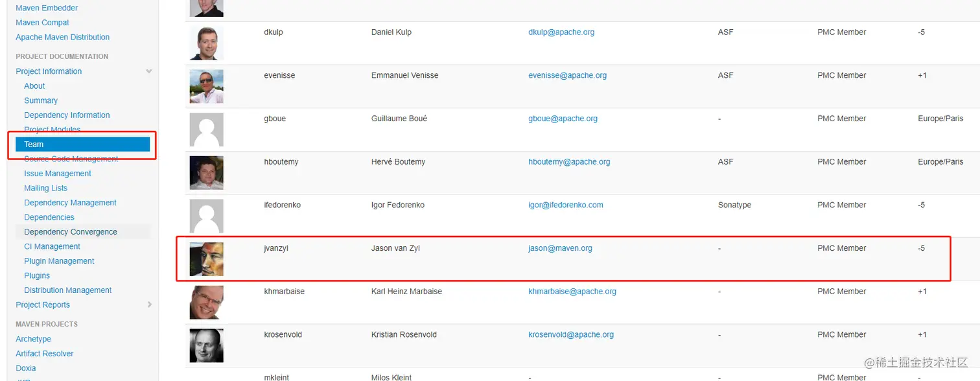Email hboutemy@apache.org

(569, 161)
